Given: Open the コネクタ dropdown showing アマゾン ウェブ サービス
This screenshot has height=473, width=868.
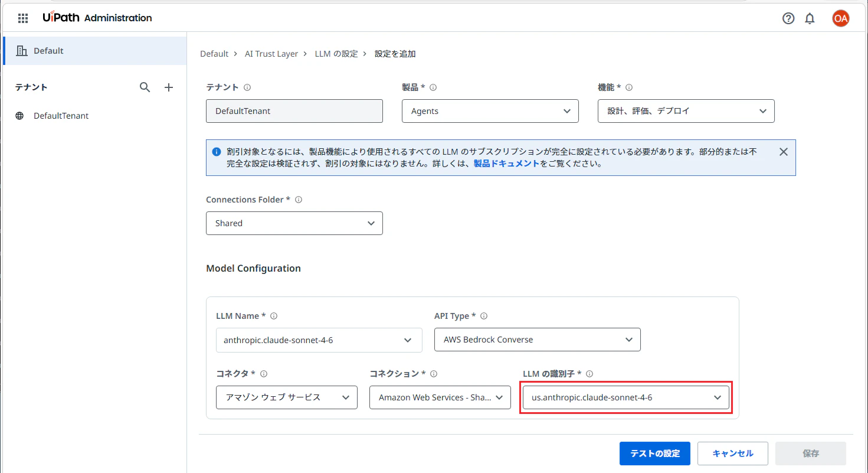Looking at the screenshot, I should coord(287,397).
